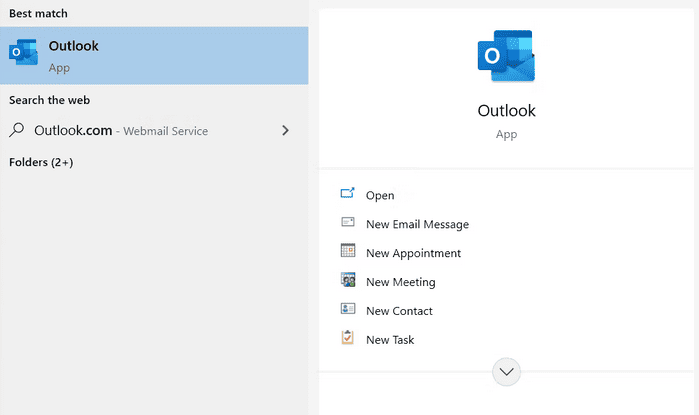This screenshot has width=699, height=415.
Task: Click the Outlook app icon under Best match
Action: [23, 54]
